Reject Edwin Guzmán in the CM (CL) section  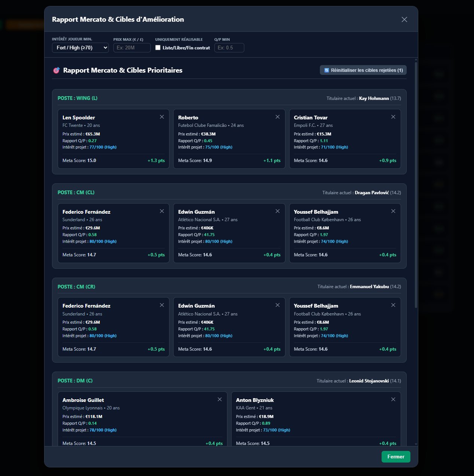point(278,211)
